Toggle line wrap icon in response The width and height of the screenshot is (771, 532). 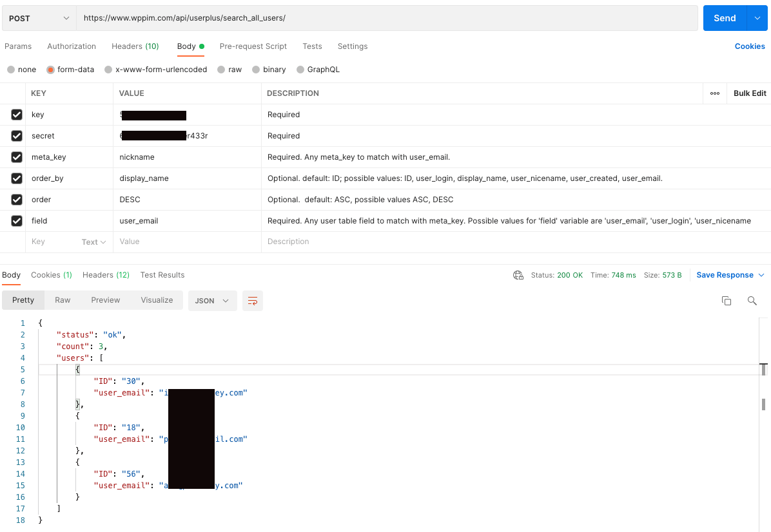(x=252, y=301)
